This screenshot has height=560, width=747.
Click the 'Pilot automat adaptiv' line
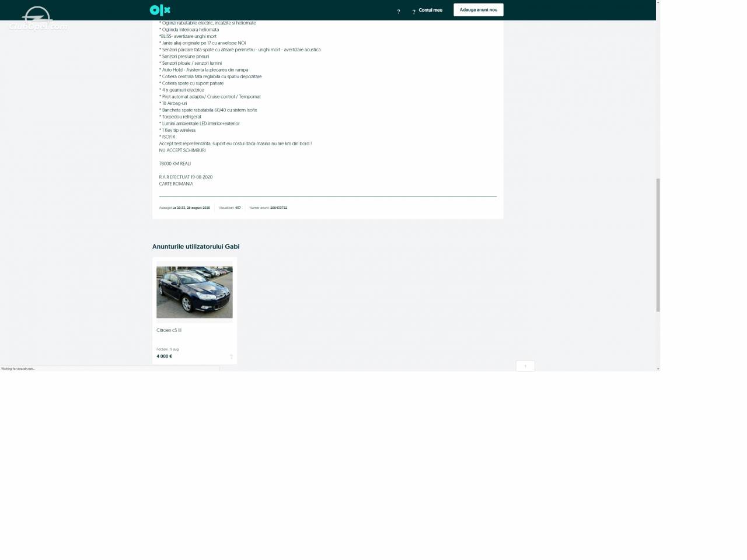point(210,97)
